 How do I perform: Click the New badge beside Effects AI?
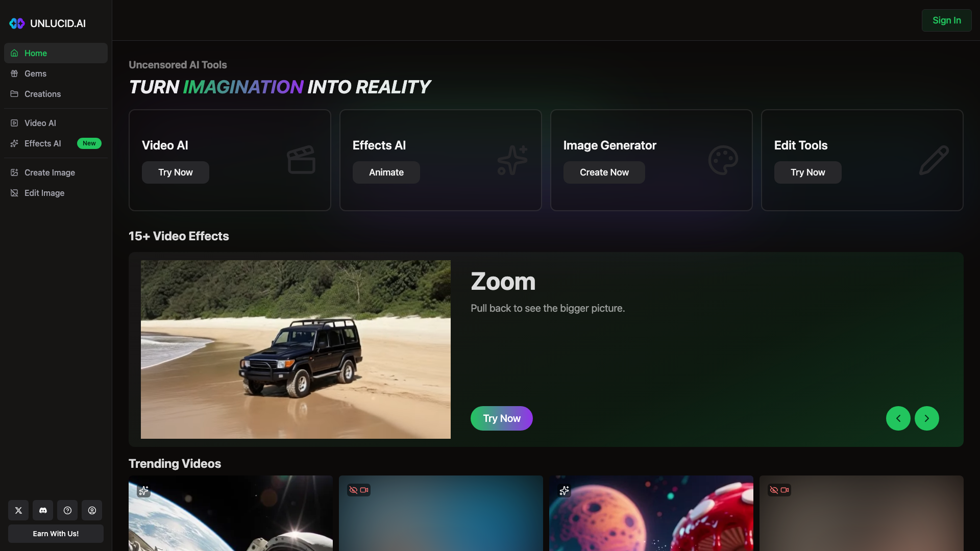(x=89, y=143)
